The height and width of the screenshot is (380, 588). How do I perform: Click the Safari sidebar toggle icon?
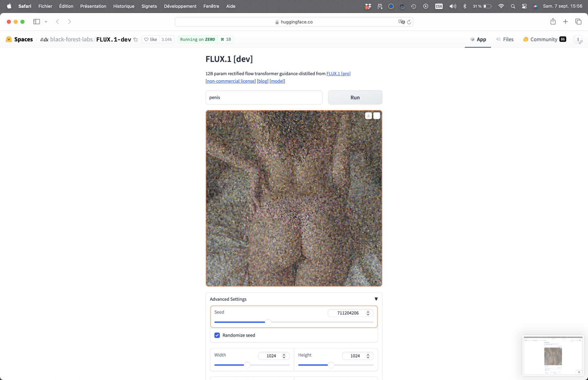(x=36, y=22)
